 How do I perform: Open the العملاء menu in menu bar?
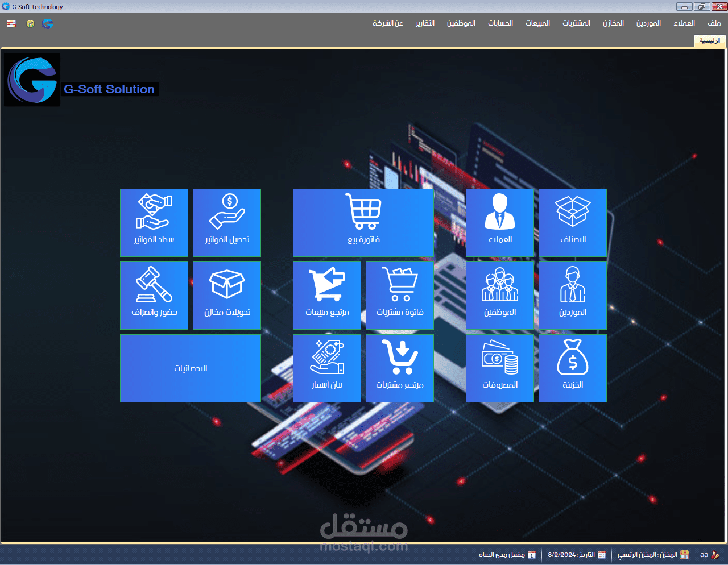point(684,23)
